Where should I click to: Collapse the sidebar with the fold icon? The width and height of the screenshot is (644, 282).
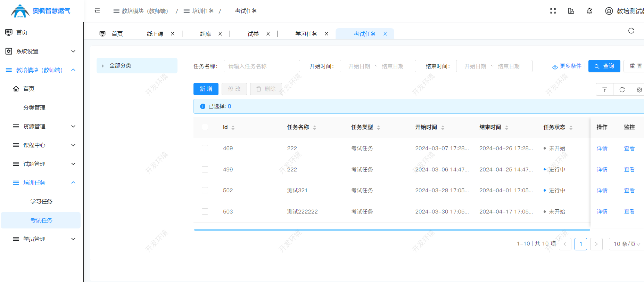(97, 11)
